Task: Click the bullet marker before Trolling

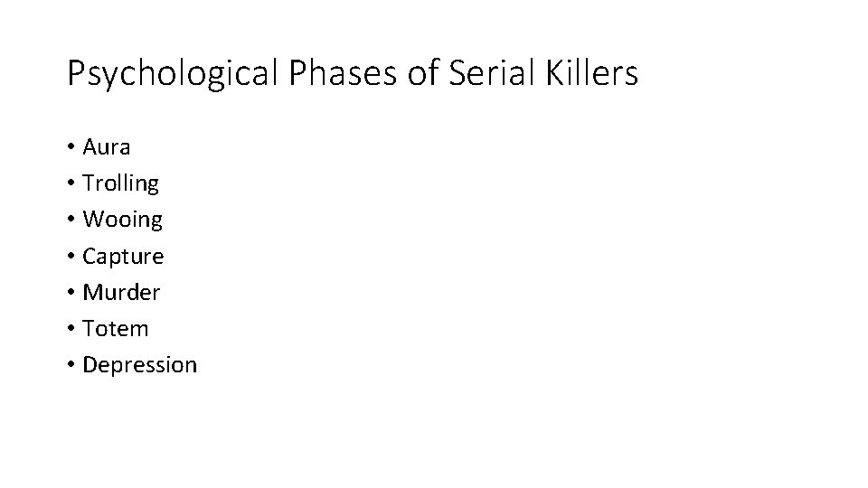Action: [x=71, y=183]
